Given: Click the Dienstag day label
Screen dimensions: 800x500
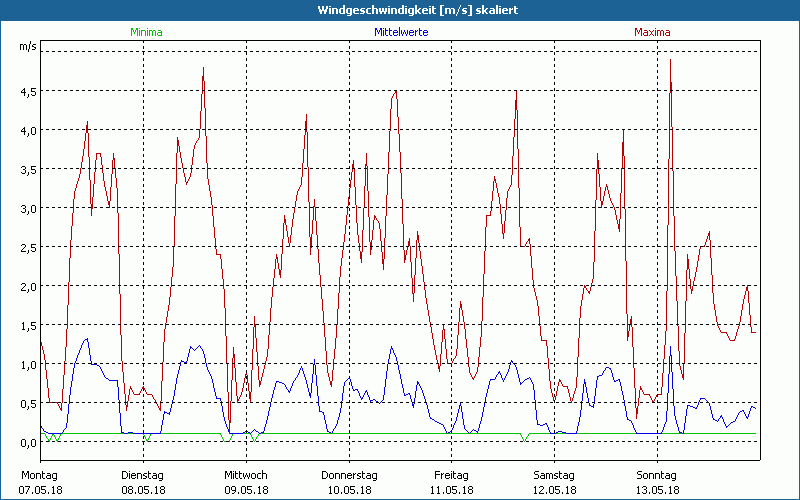Looking at the screenshot, I should pos(142,475).
